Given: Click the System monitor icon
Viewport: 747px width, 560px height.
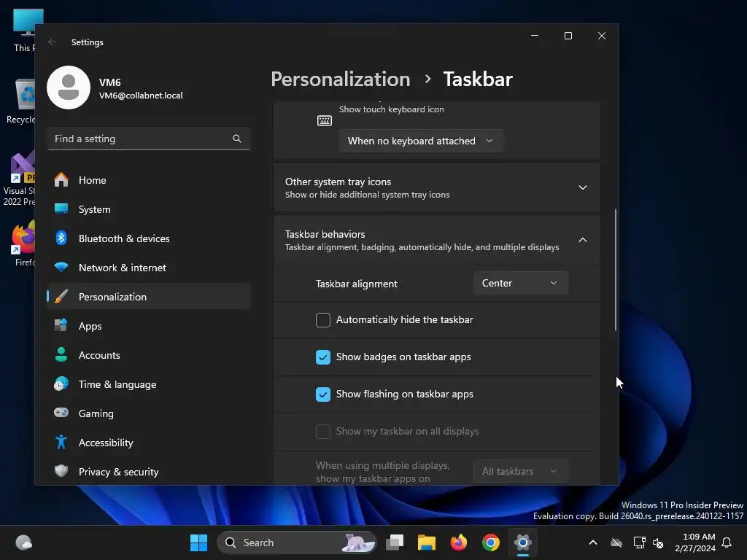Looking at the screenshot, I should coord(61,209).
